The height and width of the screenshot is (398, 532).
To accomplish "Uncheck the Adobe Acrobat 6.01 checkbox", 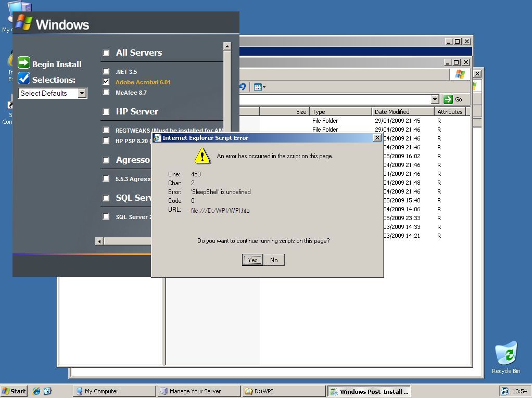I will click(106, 82).
